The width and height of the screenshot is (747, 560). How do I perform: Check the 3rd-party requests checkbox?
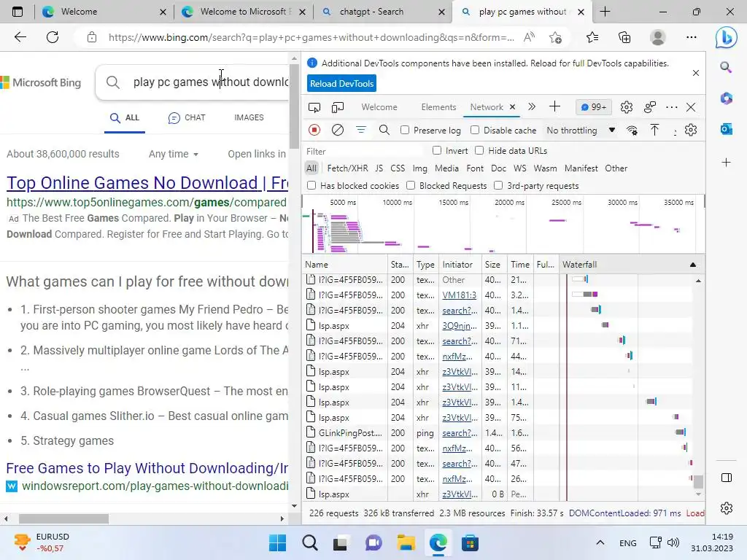click(498, 185)
